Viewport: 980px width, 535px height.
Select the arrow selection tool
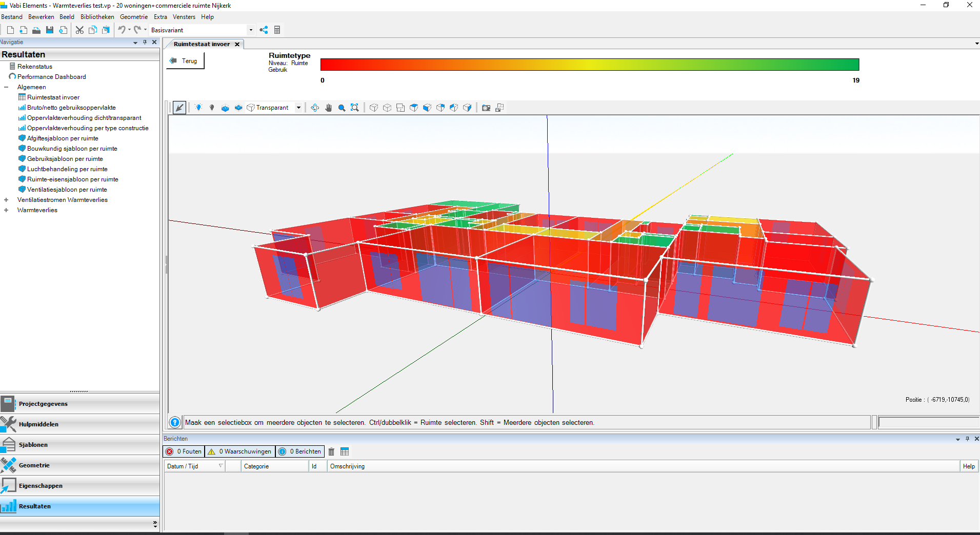pos(179,108)
